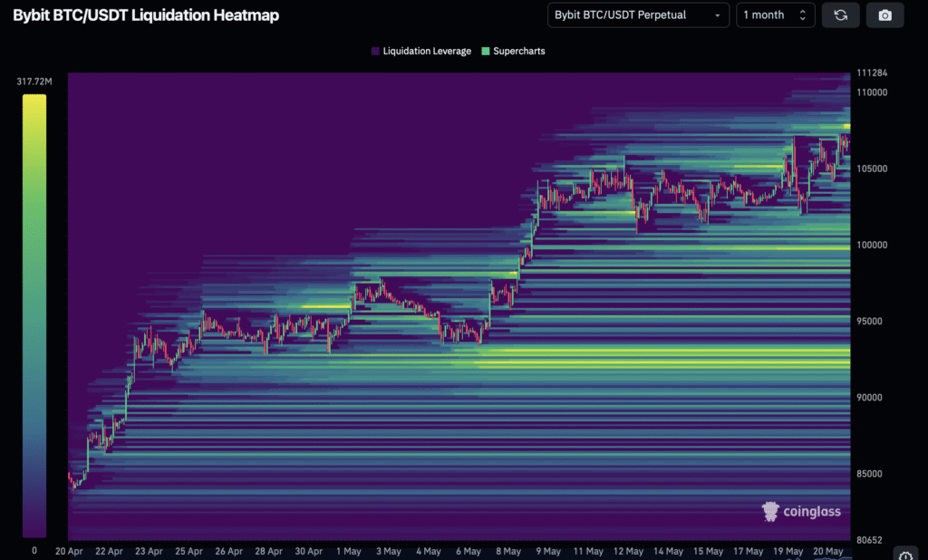The image size is (928, 560).
Task: Toggle the Liquidation Leverage legend item
Action: click(420, 51)
